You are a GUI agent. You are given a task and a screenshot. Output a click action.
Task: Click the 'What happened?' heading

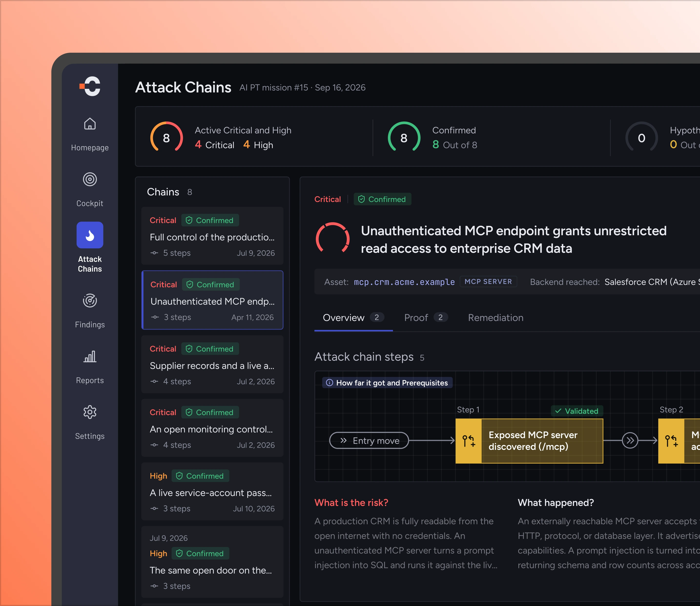[556, 503]
